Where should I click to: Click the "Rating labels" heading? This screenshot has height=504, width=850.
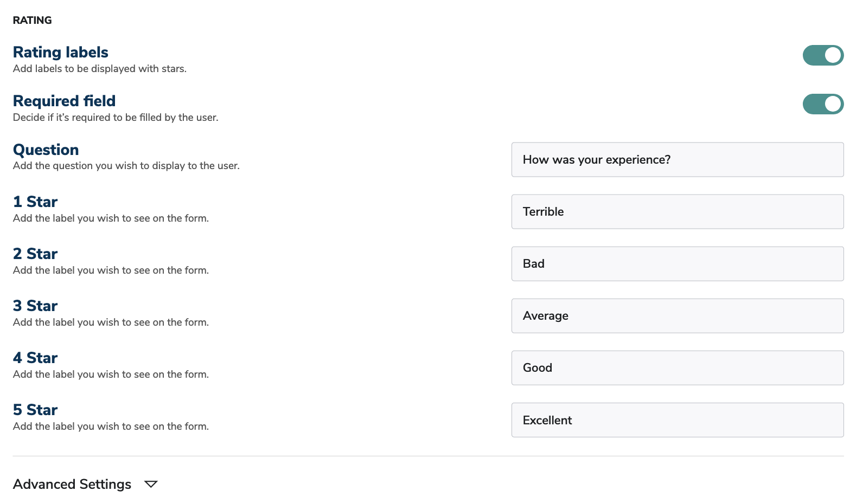coord(61,53)
